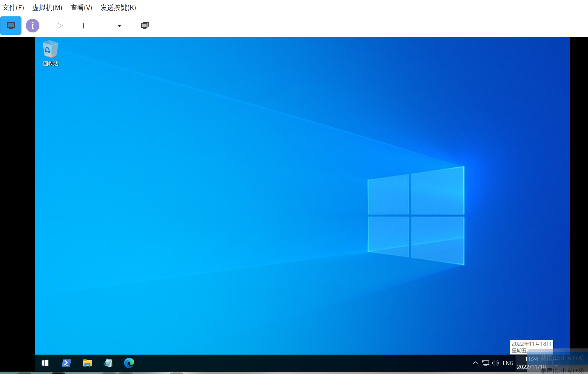588x374 pixels.
Task: Open the 文件(F) menu
Action: [13, 7]
